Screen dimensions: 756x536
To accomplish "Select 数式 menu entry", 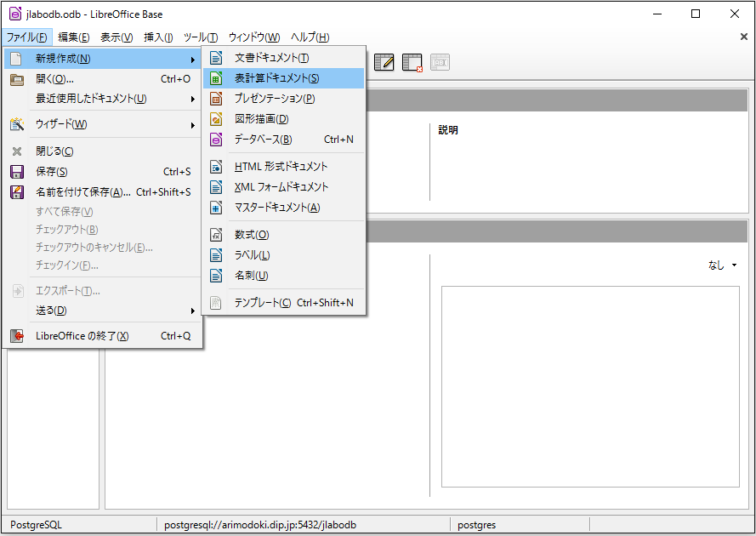I will point(283,235).
